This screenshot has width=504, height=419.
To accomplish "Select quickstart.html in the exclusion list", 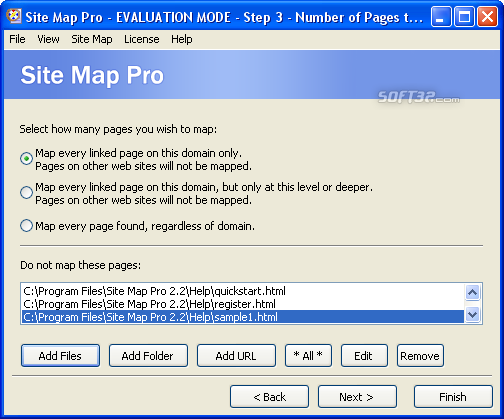I will (243, 291).
